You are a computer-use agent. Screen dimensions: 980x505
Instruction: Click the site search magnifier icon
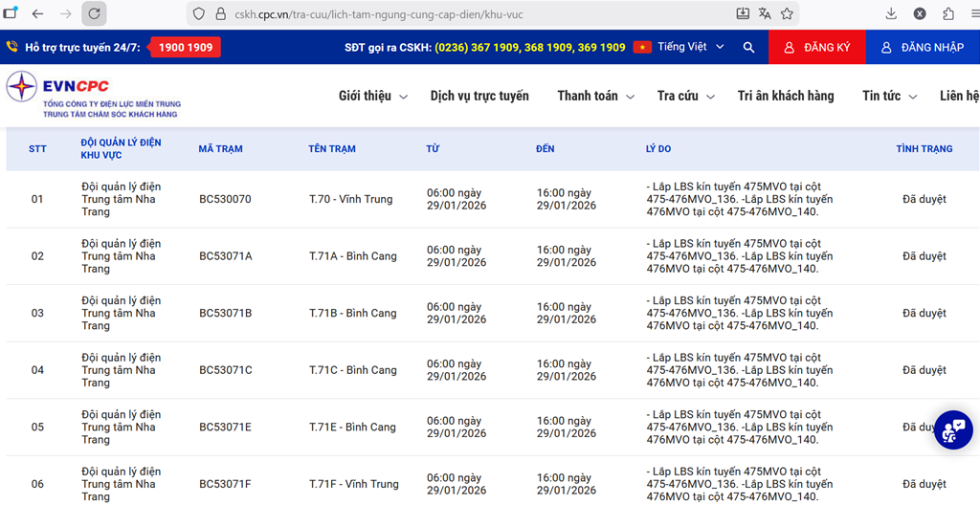click(748, 47)
